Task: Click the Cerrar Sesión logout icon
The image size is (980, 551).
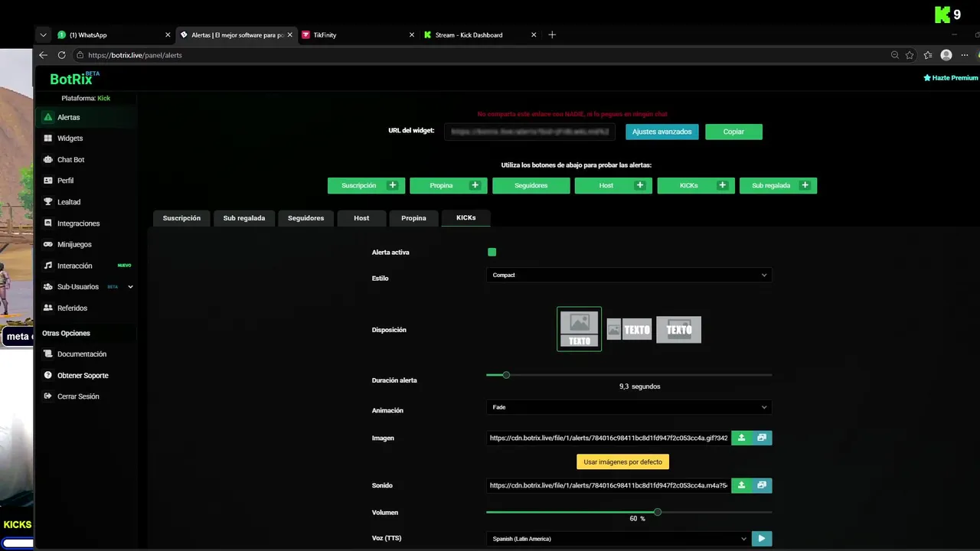Action: click(48, 396)
